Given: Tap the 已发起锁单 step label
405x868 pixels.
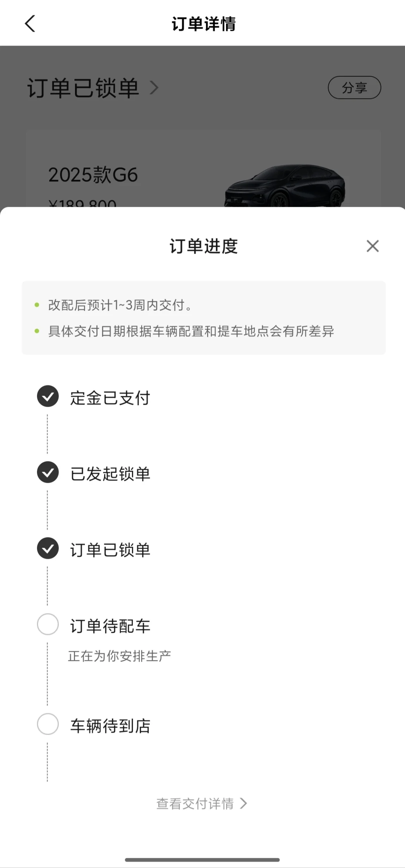Looking at the screenshot, I should 110,474.
